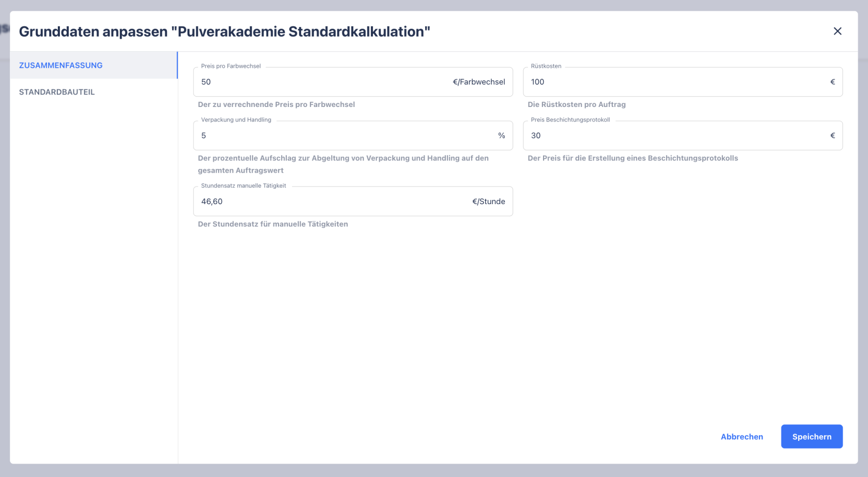The image size is (868, 477).
Task: Click the Speichern button
Action: [x=812, y=437]
